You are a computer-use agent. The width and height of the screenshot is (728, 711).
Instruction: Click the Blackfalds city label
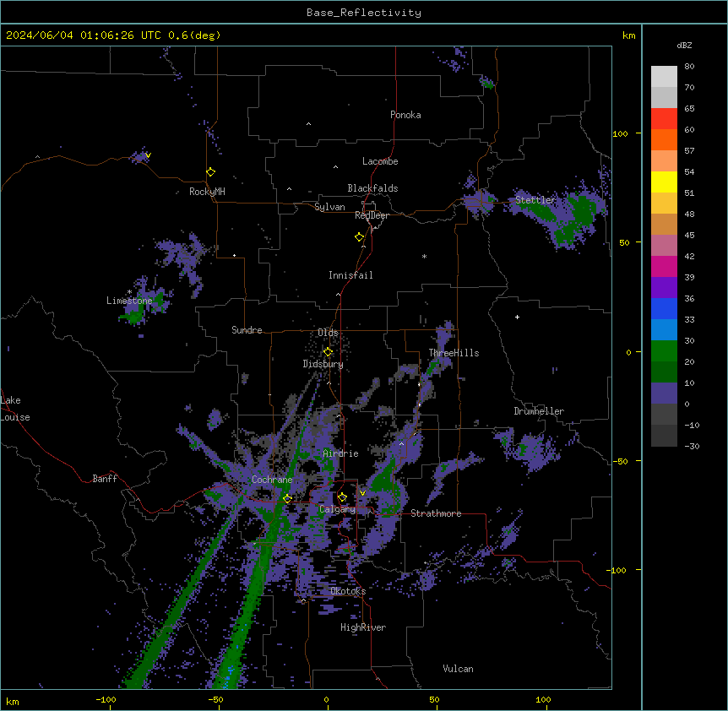[x=372, y=188]
